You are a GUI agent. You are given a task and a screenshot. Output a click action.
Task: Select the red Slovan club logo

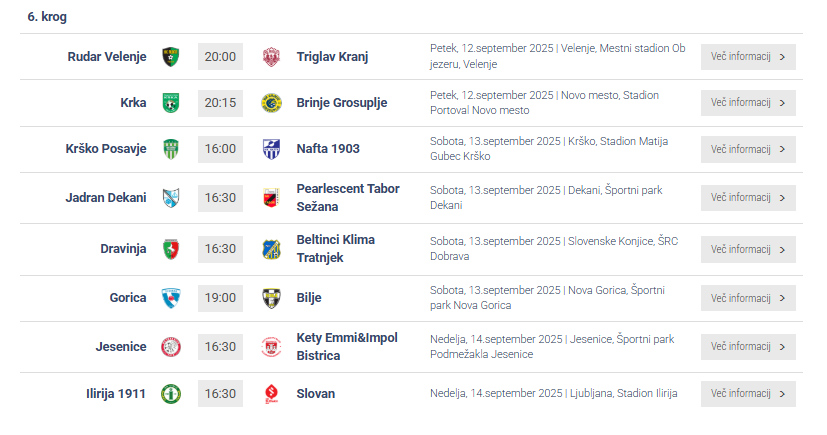pos(271,394)
